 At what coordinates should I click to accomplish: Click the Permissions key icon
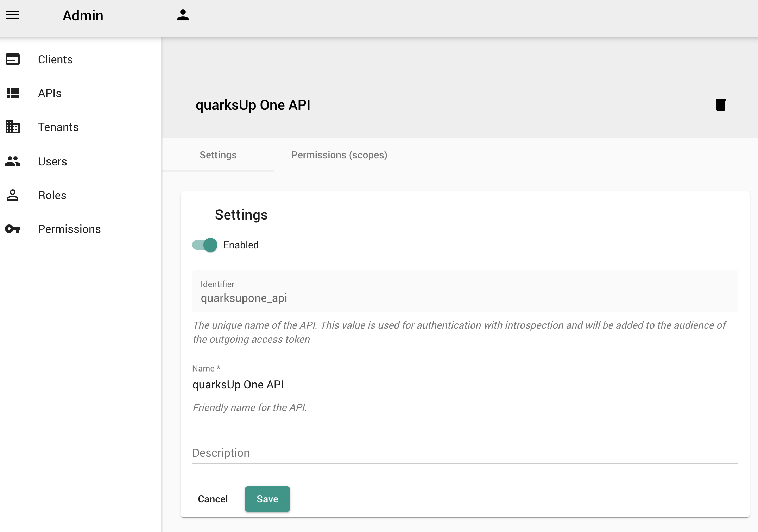(13, 229)
